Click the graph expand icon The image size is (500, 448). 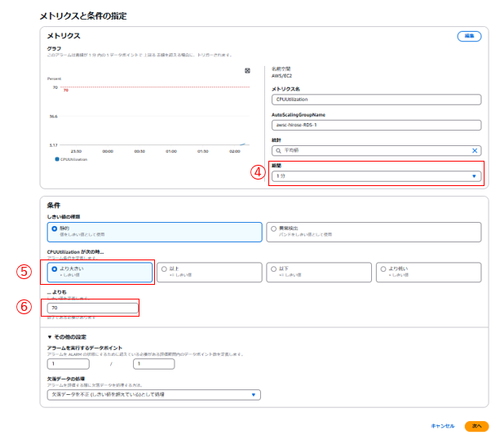247,70
